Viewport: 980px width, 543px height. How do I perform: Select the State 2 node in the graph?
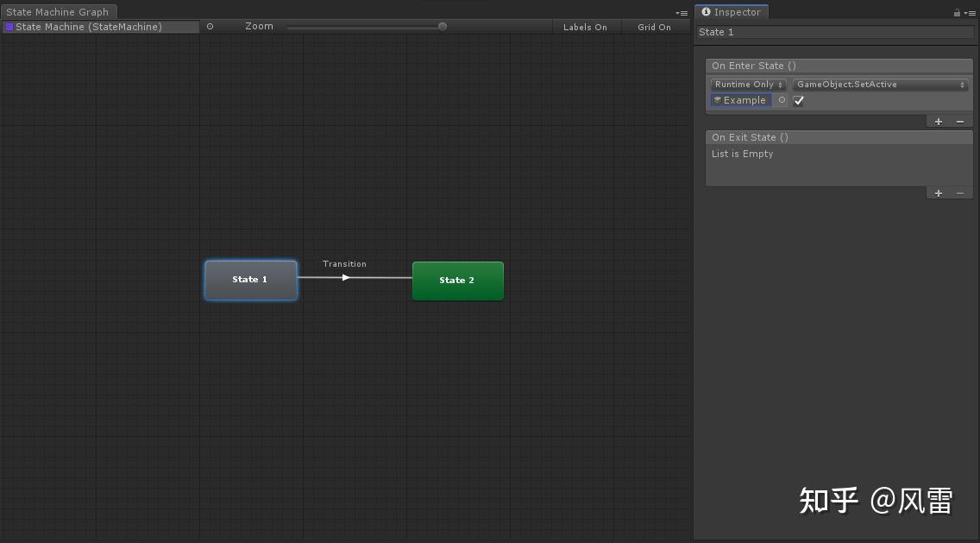coord(457,280)
